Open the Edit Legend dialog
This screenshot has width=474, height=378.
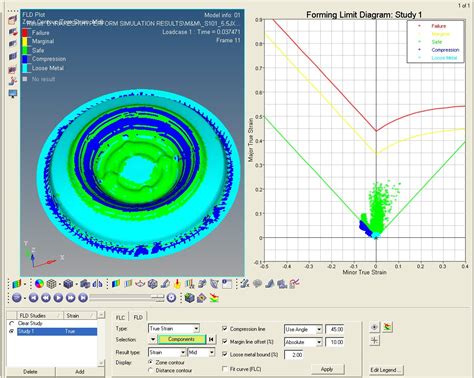click(386, 370)
